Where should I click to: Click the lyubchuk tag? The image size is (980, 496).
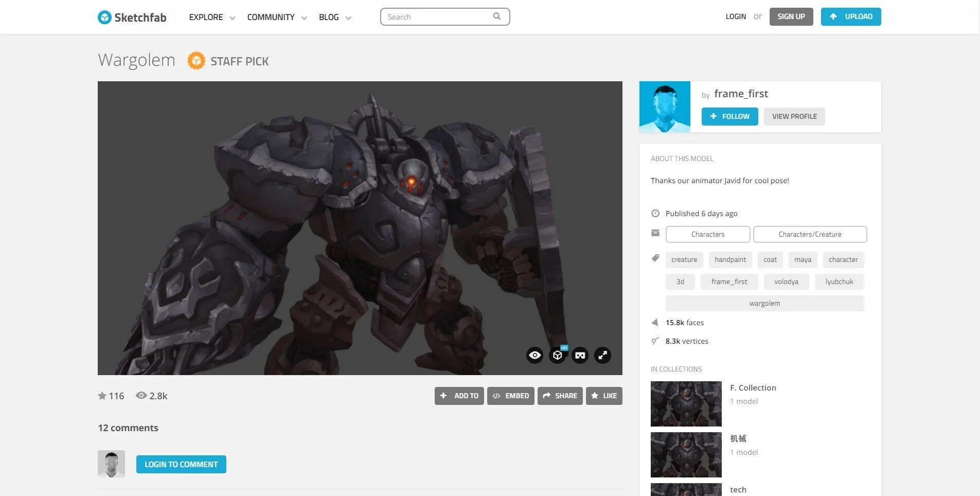[x=839, y=281]
